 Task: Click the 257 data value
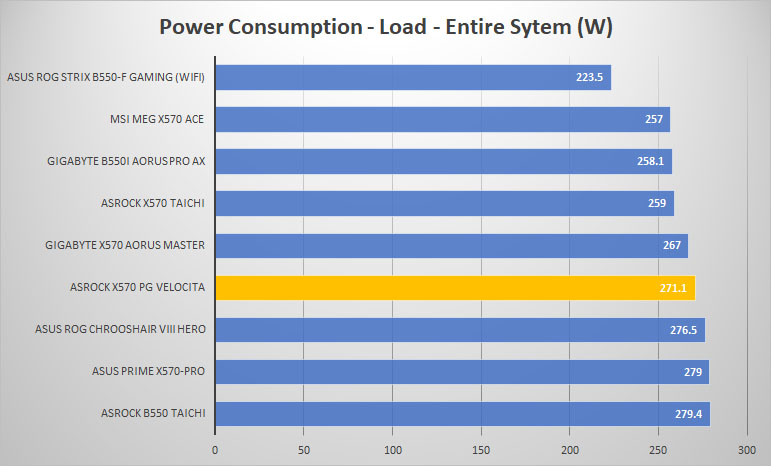654,119
